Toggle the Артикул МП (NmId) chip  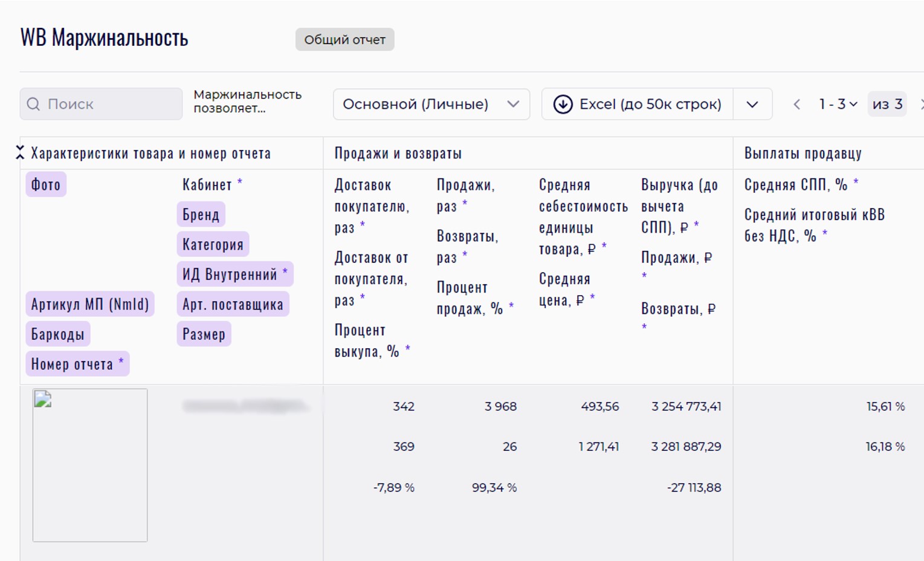pyautogui.click(x=90, y=304)
